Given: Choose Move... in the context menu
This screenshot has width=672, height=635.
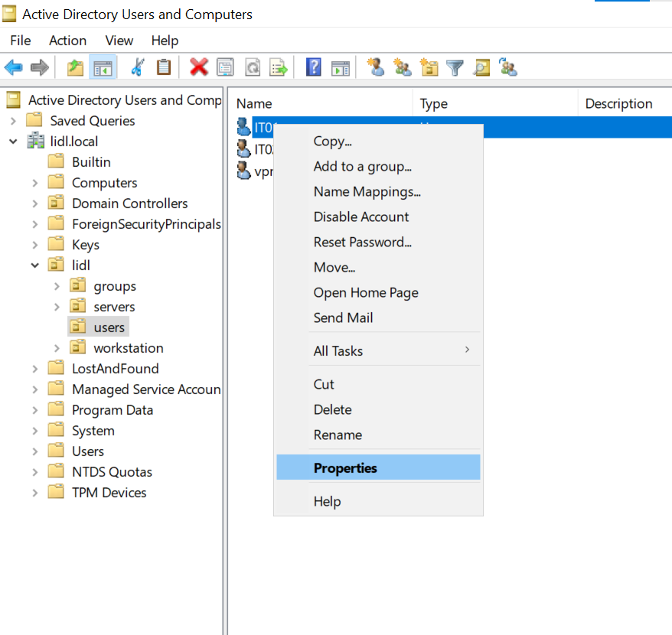Looking at the screenshot, I should pyautogui.click(x=378, y=267).
